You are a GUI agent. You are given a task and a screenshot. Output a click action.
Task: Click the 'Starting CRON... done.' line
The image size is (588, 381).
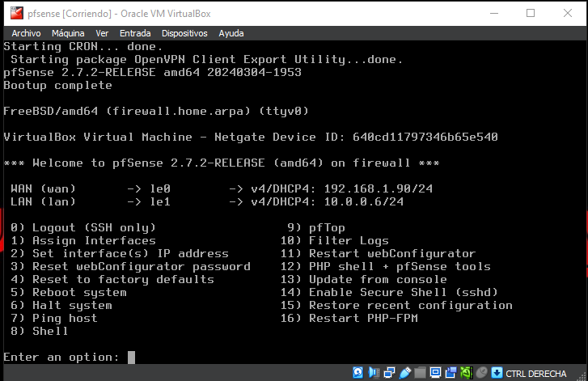click(83, 46)
